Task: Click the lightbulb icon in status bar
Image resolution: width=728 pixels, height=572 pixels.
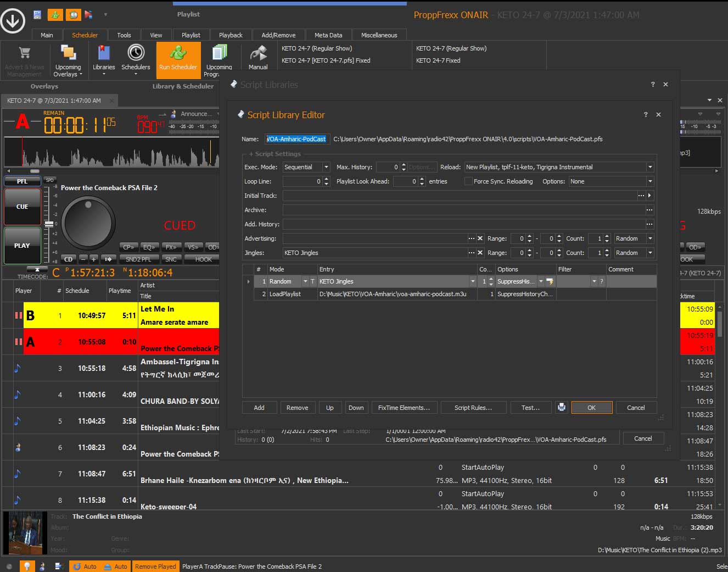Action: (26, 566)
